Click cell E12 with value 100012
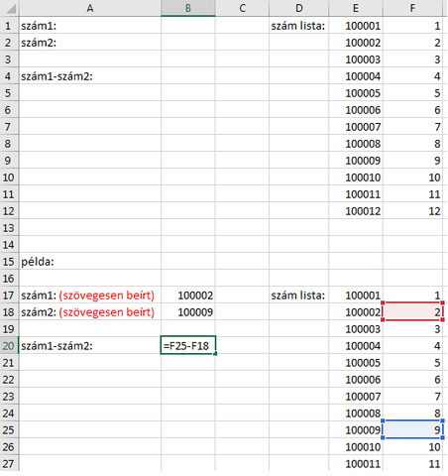 click(x=356, y=211)
